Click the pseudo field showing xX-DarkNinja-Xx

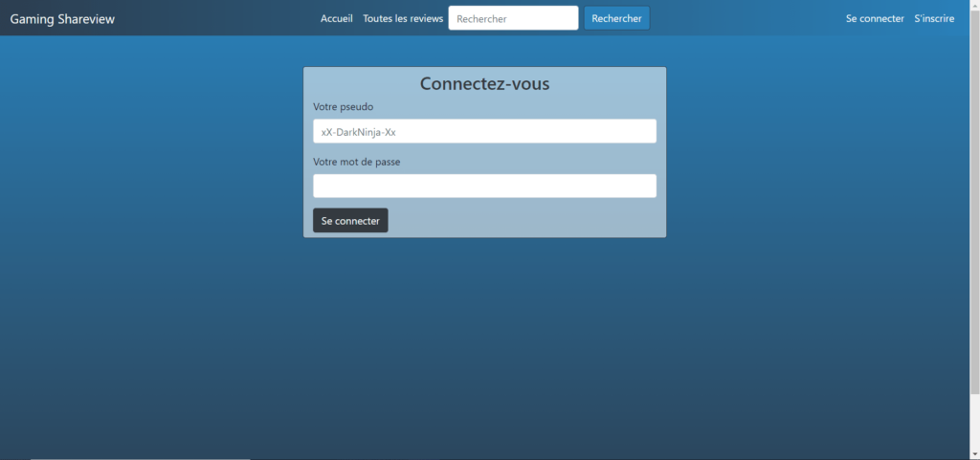click(x=484, y=131)
